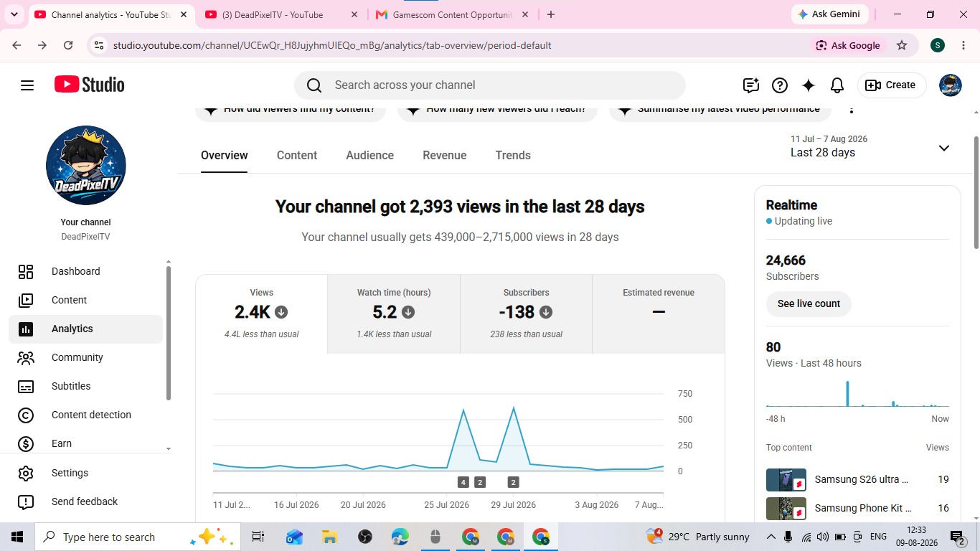
Task: Click the down arrow icon beside 5.2 watch time
Action: click(408, 312)
